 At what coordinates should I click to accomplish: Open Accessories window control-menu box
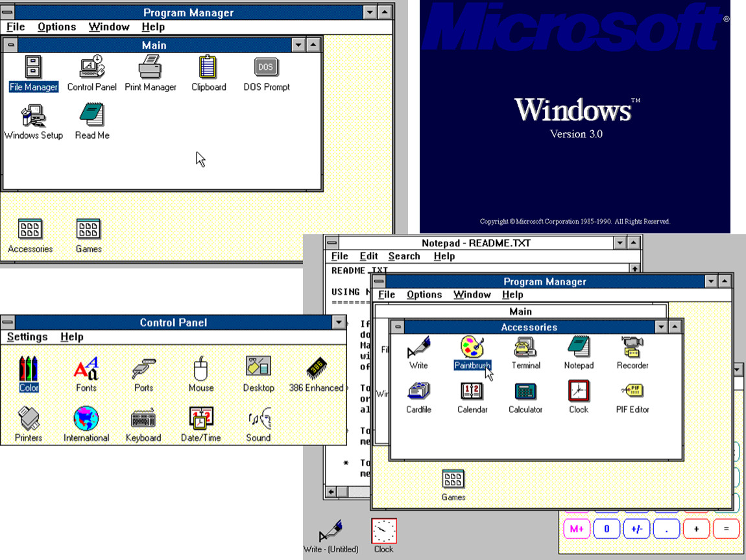398,327
